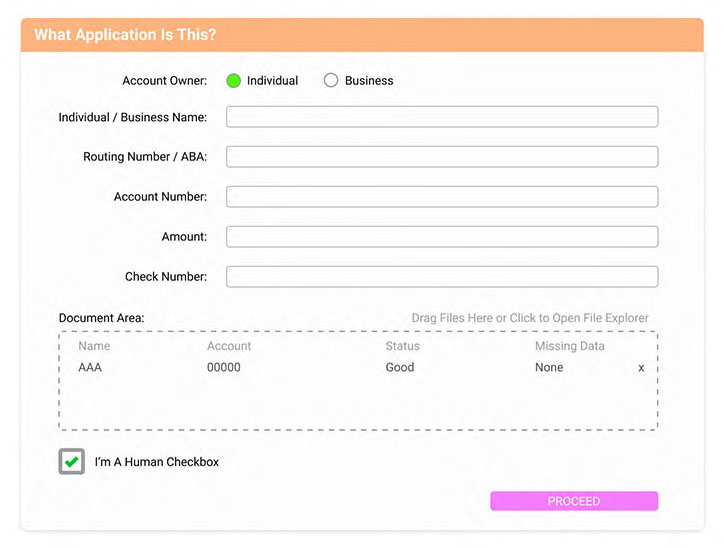Click the Status column header
724x548 pixels.
click(x=403, y=346)
